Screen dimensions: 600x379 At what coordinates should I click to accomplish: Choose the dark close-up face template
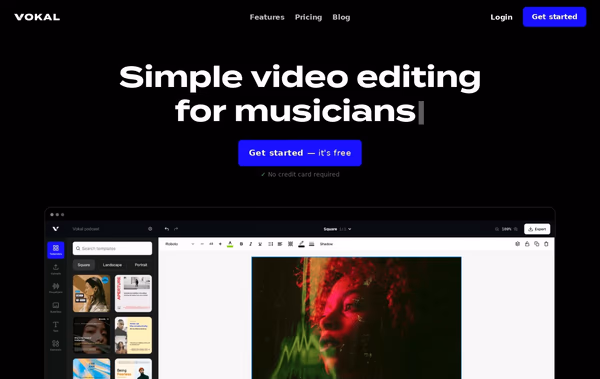pos(91,335)
